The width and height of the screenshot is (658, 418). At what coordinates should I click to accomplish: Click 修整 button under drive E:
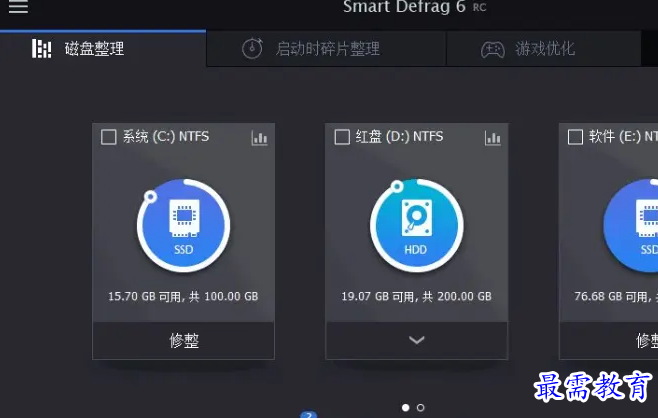[x=609, y=340]
